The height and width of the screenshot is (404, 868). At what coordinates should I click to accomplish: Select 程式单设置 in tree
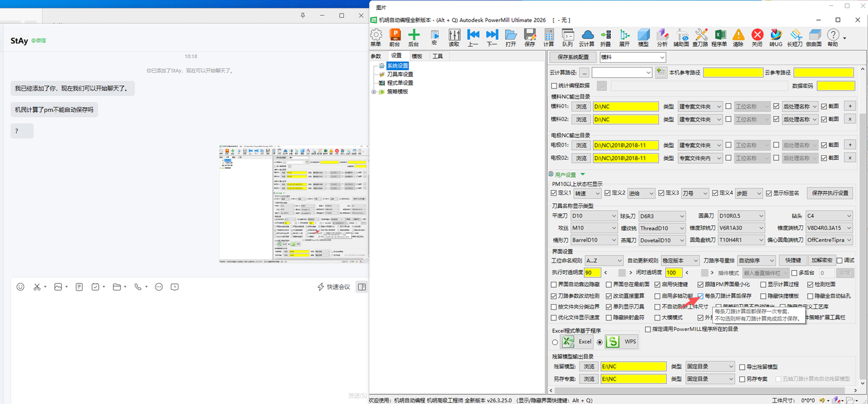tap(400, 83)
